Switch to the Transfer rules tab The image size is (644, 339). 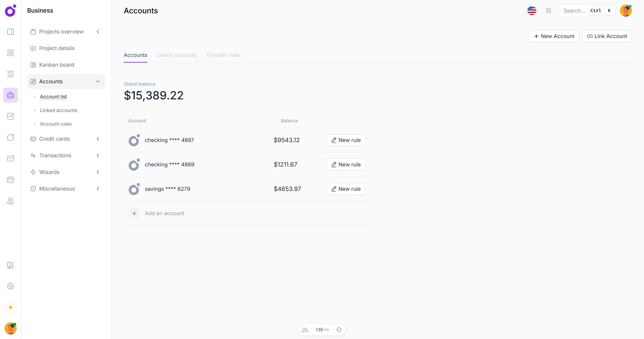coord(223,55)
